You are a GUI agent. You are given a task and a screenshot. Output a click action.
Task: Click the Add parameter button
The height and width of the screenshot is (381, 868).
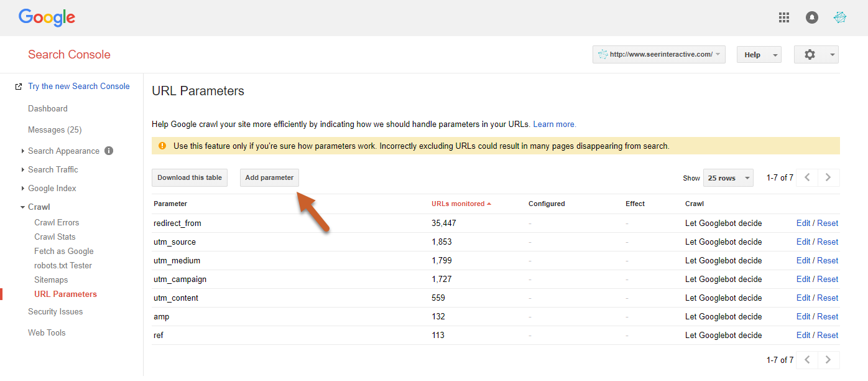pos(269,177)
